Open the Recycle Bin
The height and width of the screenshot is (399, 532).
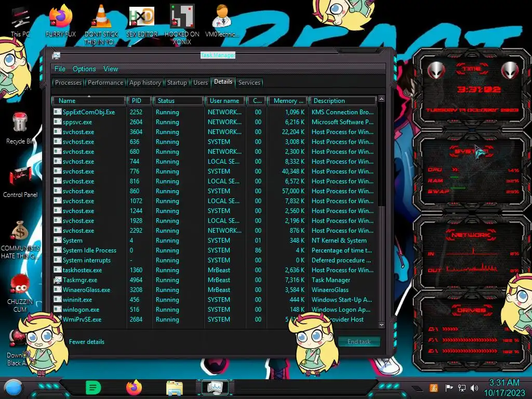tap(20, 128)
